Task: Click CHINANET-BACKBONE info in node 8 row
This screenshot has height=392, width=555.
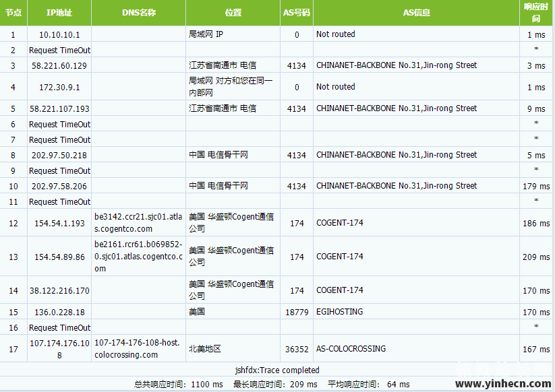Action: click(x=397, y=155)
